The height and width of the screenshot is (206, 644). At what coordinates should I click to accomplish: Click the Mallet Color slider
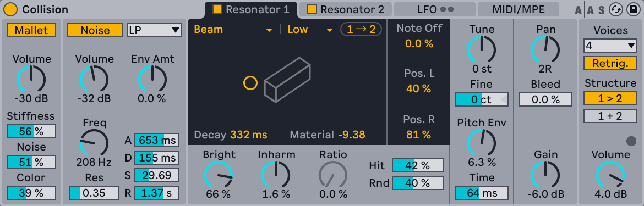tap(31, 193)
